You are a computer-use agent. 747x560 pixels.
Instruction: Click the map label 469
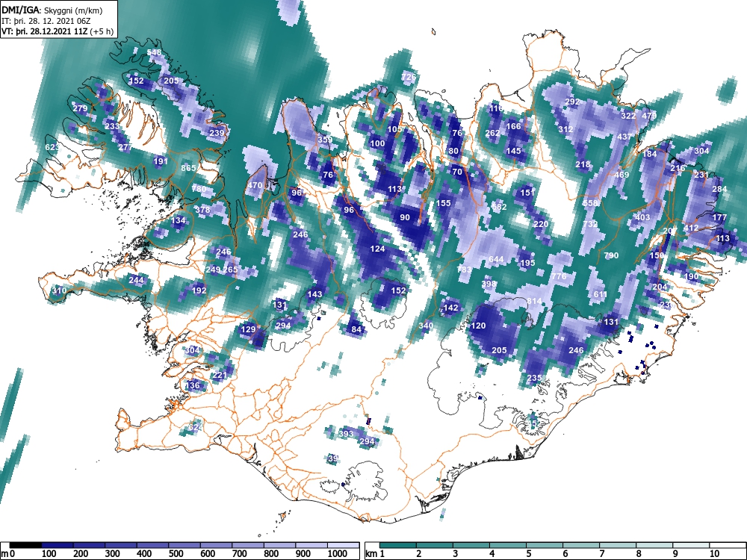click(622, 175)
